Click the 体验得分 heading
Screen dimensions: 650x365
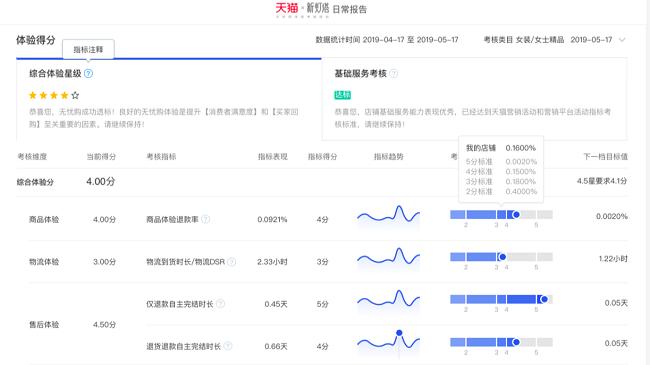tap(36, 40)
